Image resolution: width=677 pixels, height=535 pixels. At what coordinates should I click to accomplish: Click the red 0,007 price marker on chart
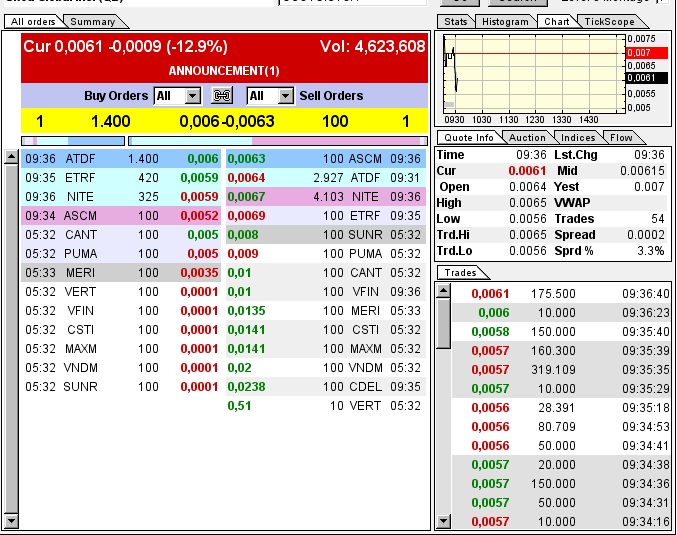(x=639, y=52)
